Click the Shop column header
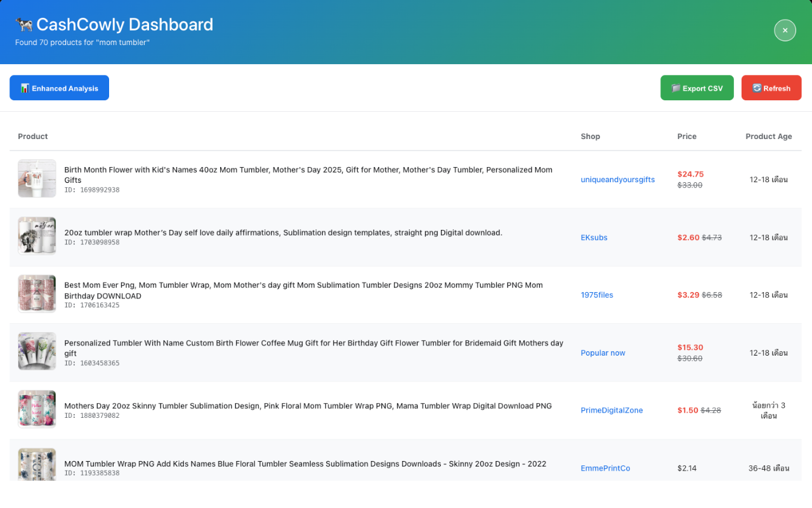Image resolution: width=812 pixels, height=508 pixels. 590,137
